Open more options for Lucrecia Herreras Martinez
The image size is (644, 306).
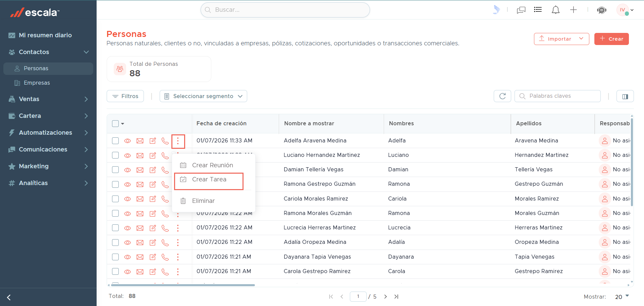pyautogui.click(x=178, y=228)
